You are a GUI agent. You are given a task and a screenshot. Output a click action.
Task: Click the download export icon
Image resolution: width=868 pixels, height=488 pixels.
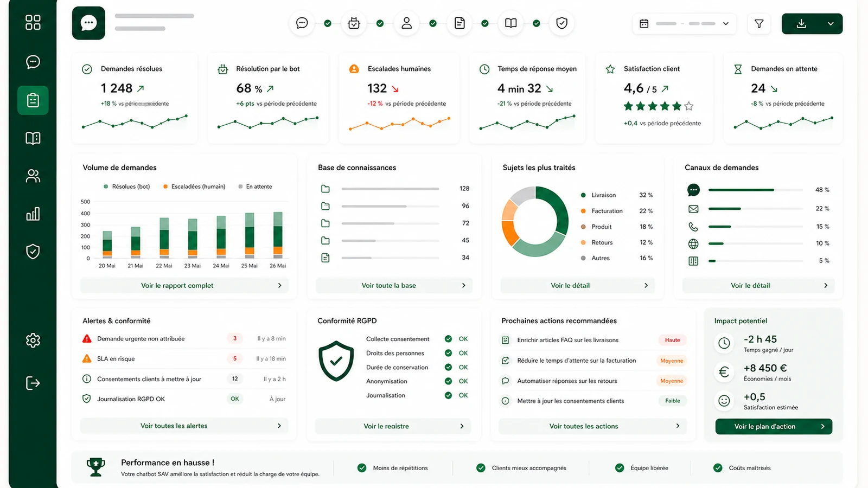pyautogui.click(x=801, y=24)
